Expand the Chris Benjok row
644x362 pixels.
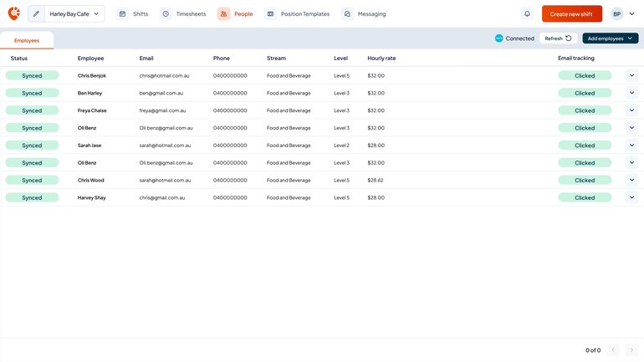(631, 75)
